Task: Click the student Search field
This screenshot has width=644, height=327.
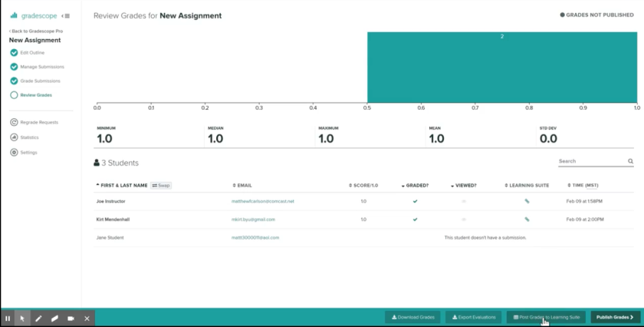Action: point(591,161)
